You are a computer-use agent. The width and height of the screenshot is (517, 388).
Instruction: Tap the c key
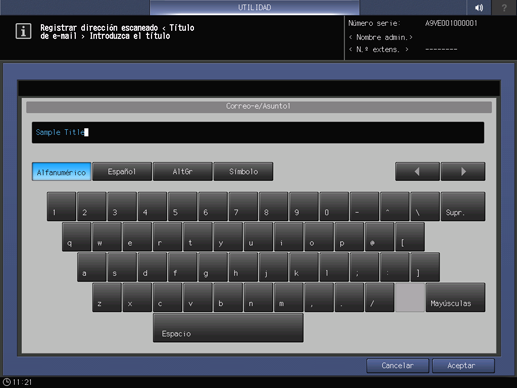tap(167, 297)
